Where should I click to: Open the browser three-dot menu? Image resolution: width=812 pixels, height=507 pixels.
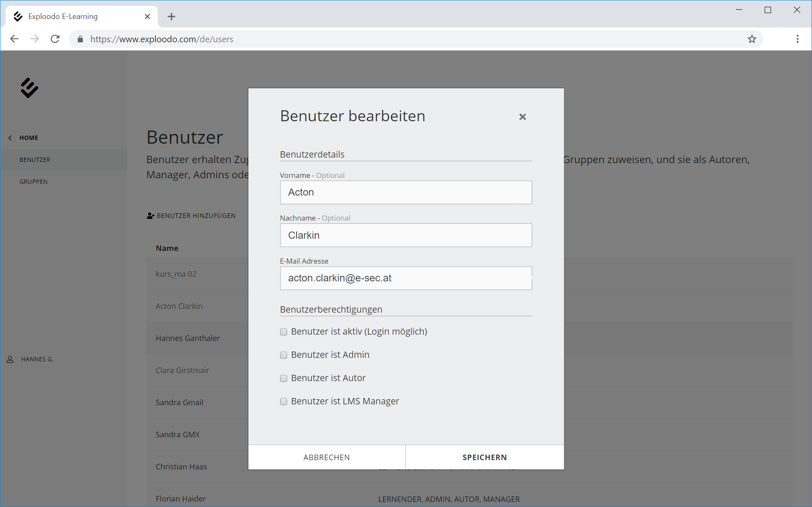[797, 39]
